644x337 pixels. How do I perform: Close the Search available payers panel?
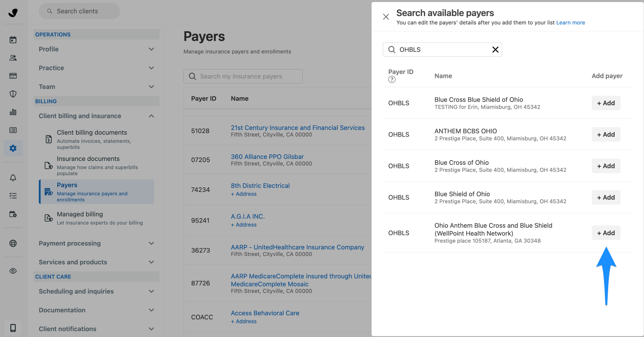pos(386,17)
